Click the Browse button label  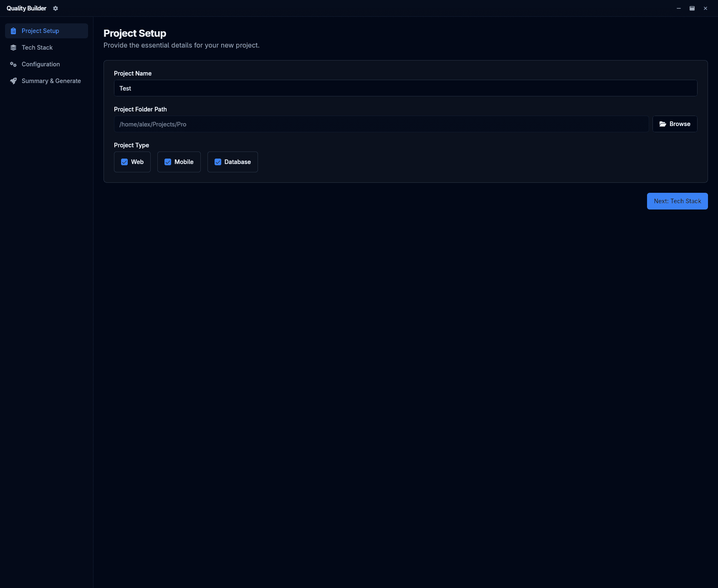[x=680, y=124]
